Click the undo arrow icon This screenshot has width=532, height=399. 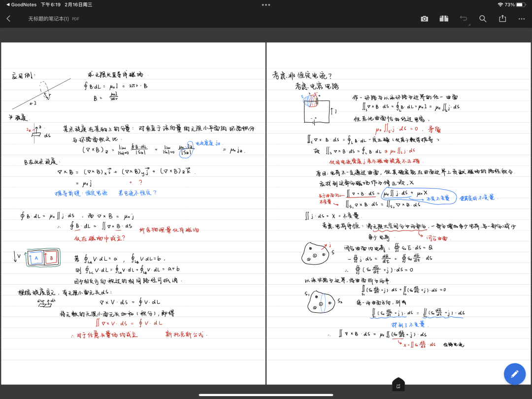tap(463, 19)
